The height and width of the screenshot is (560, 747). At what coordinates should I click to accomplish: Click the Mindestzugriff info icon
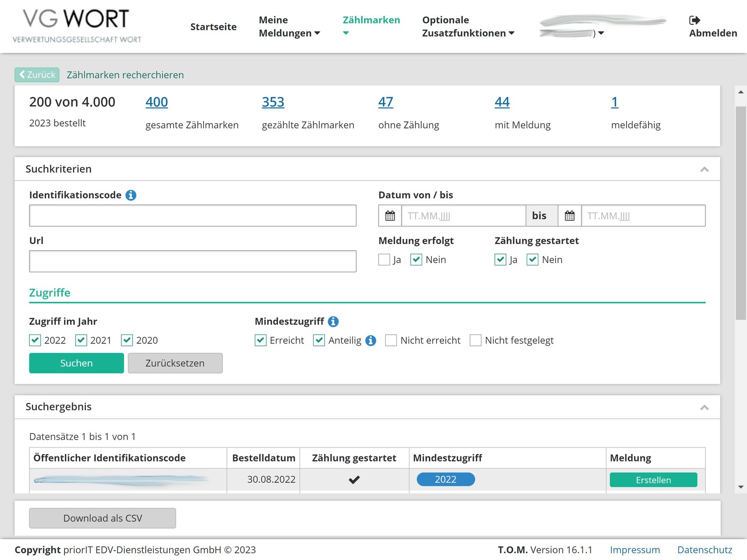tap(333, 322)
